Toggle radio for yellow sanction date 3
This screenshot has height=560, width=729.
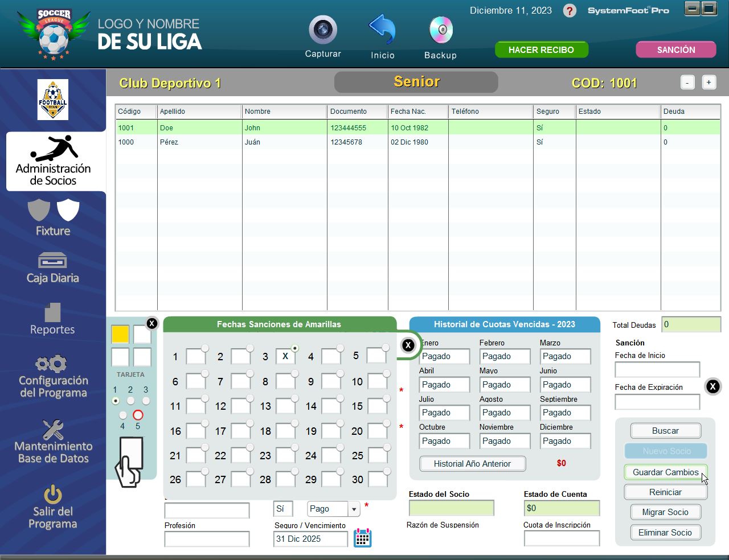(295, 348)
